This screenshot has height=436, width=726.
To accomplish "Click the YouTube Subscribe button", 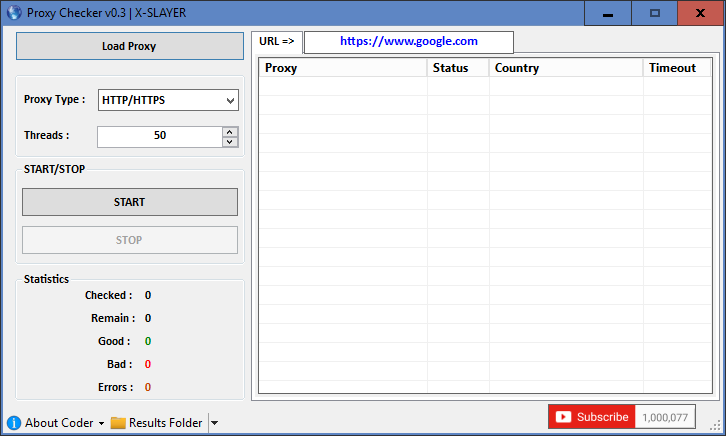I will [x=592, y=417].
